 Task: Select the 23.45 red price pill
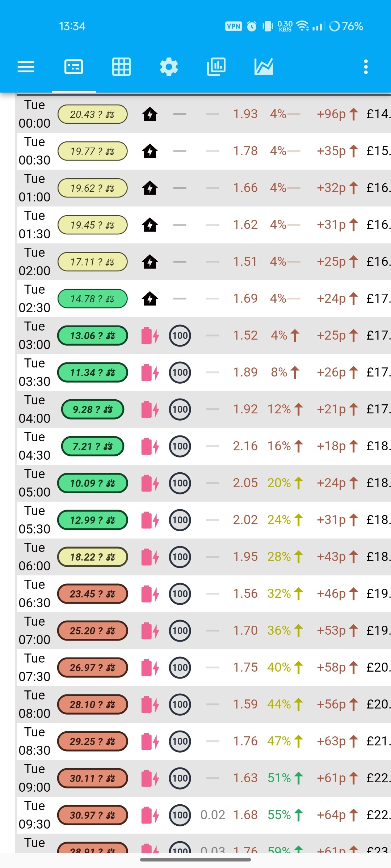click(93, 594)
